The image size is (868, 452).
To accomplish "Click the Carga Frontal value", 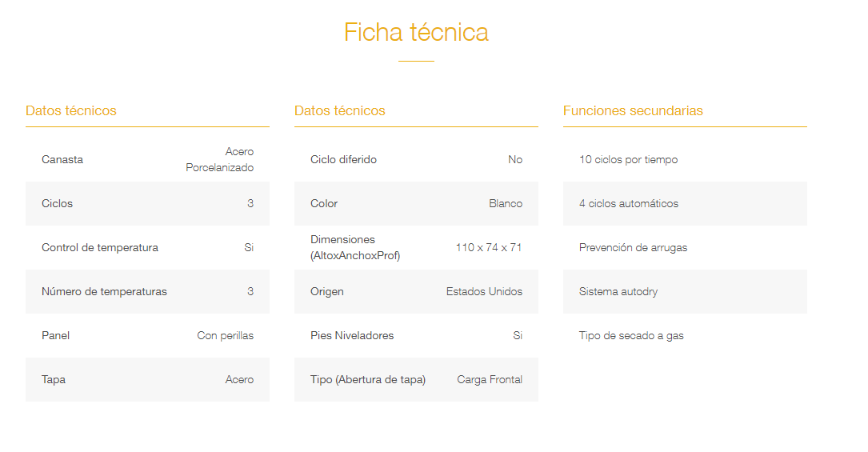I will coord(490,379).
